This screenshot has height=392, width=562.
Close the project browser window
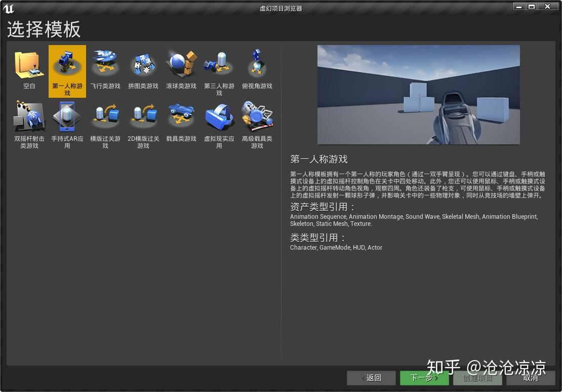pos(547,7)
